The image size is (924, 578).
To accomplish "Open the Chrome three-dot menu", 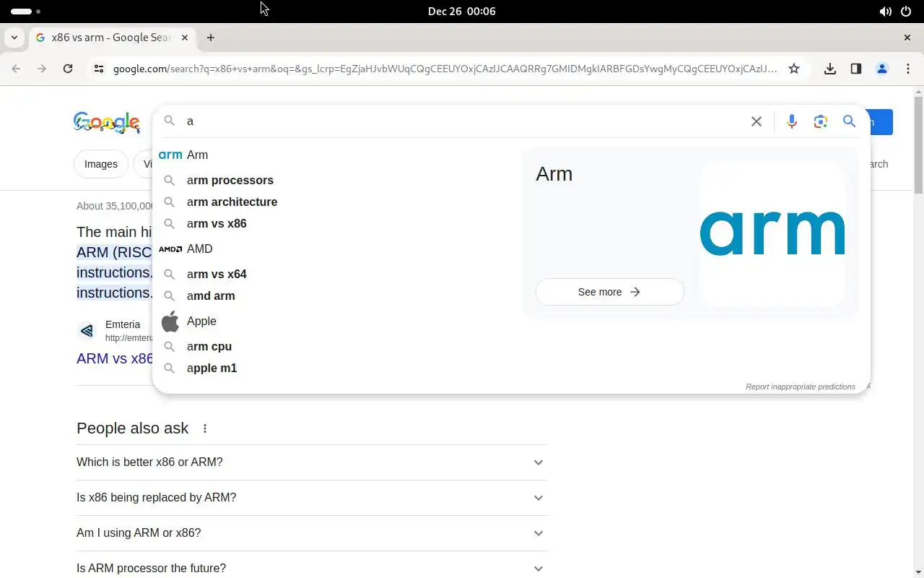I will click(907, 69).
